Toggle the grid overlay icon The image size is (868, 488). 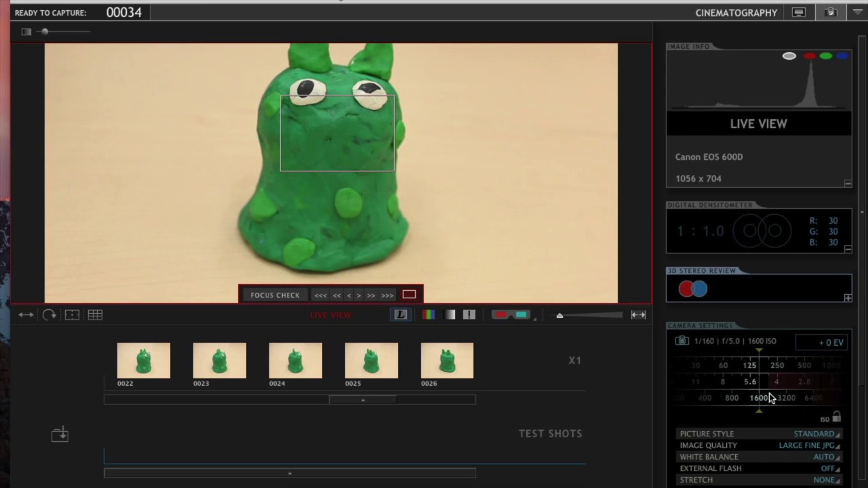(95, 314)
